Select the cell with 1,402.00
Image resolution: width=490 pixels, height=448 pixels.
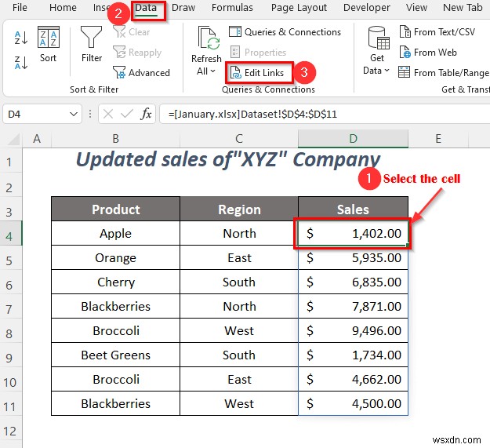pyautogui.click(x=353, y=234)
